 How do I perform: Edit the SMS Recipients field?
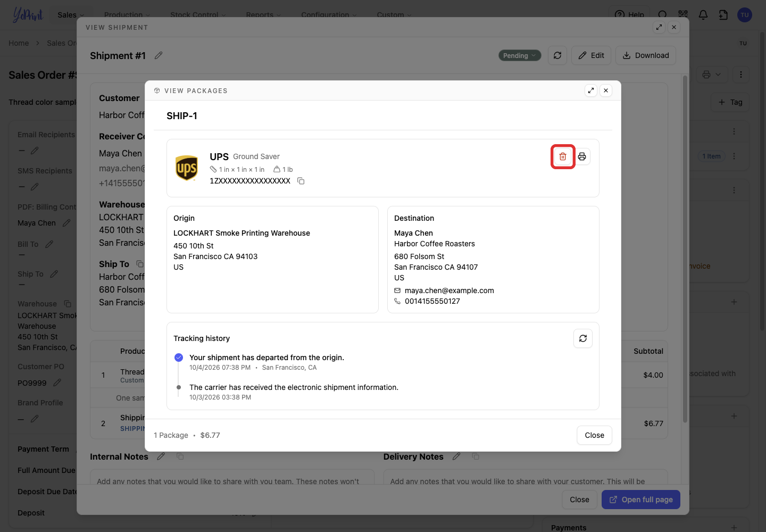point(35,187)
